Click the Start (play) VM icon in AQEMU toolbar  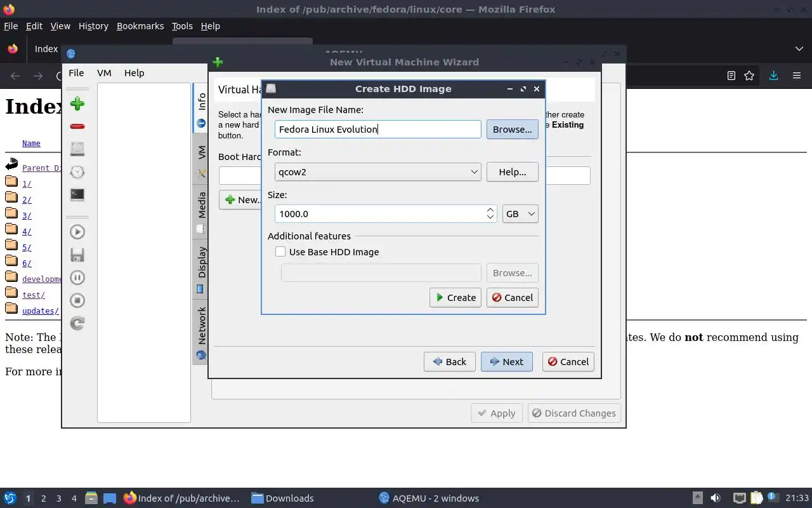click(77, 232)
